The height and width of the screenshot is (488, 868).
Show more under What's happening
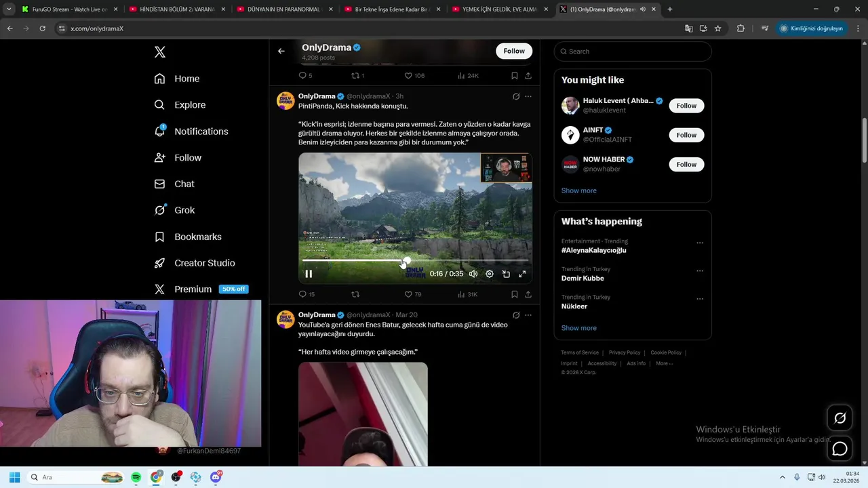click(578, 328)
